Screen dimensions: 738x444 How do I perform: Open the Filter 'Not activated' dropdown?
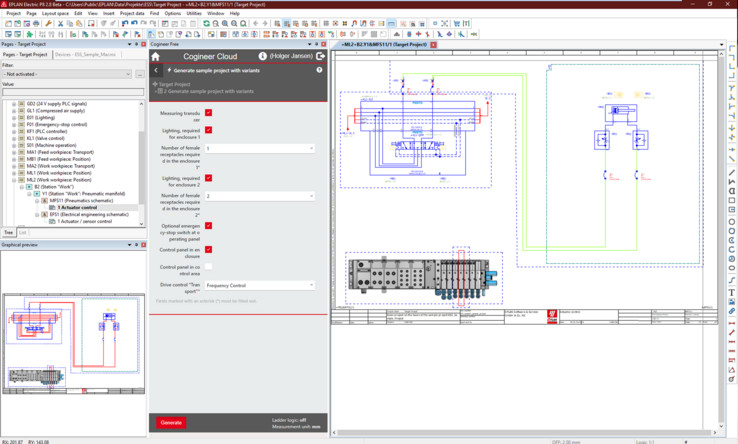coord(67,74)
